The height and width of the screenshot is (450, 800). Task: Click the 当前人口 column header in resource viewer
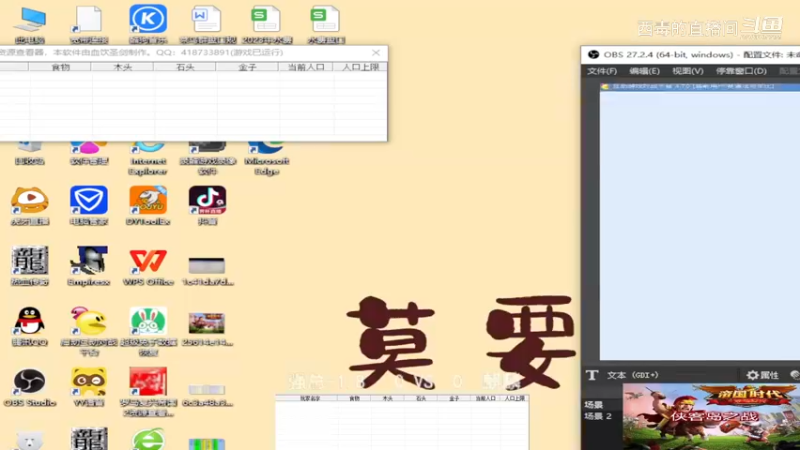pos(306,67)
